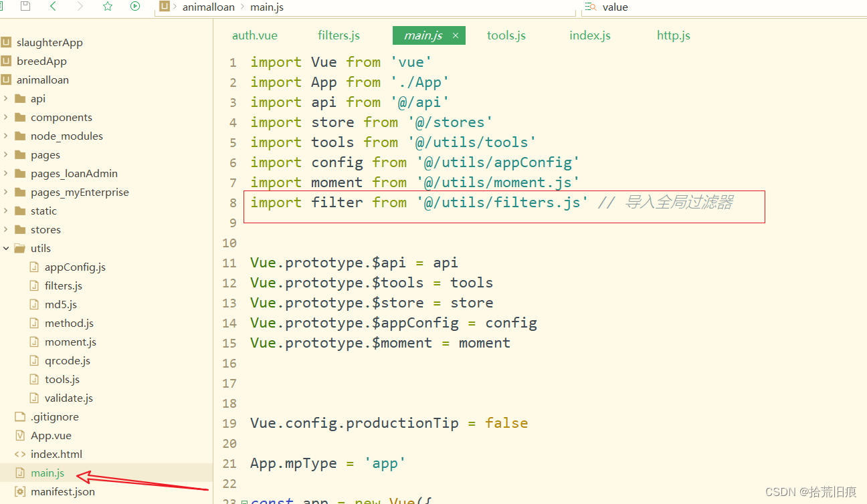Image resolution: width=867 pixels, height=504 pixels.
Task: Click the folder icon next to components
Action: (x=20, y=117)
